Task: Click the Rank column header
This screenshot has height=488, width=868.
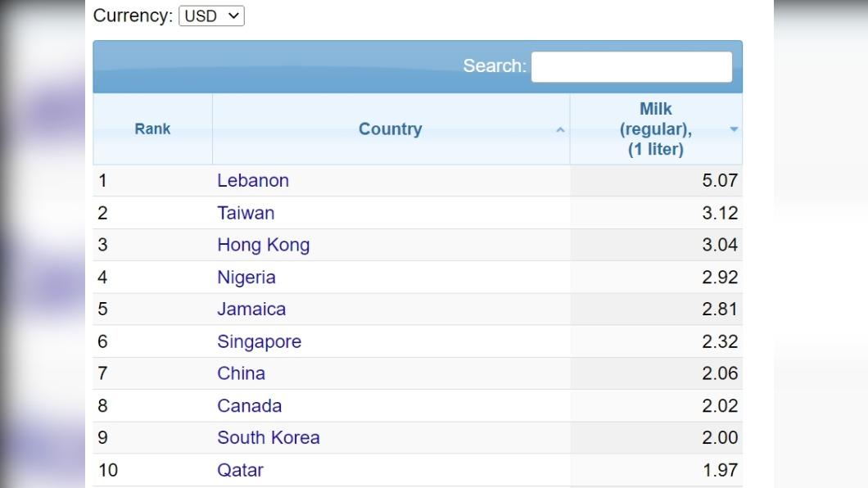Action: [152, 129]
